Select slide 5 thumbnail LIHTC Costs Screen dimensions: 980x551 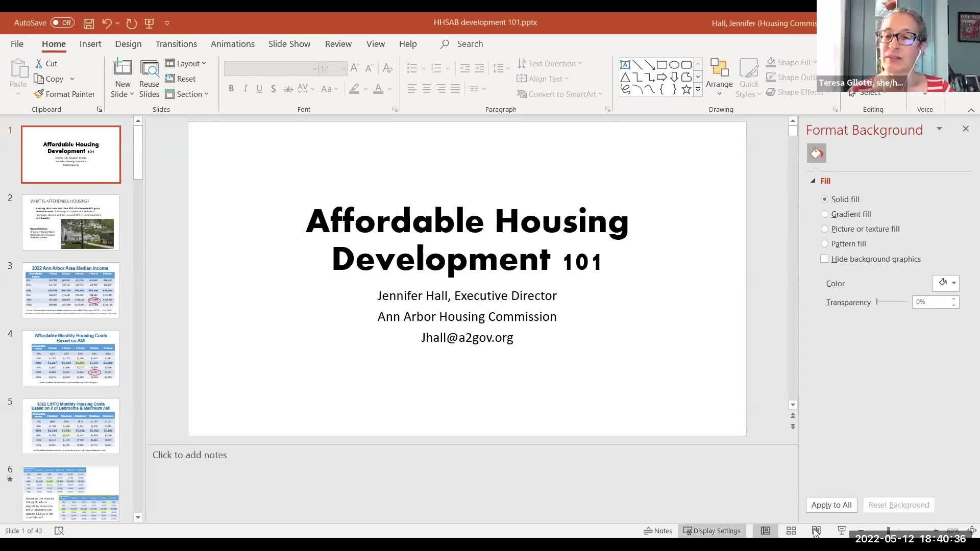(x=71, y=426)
